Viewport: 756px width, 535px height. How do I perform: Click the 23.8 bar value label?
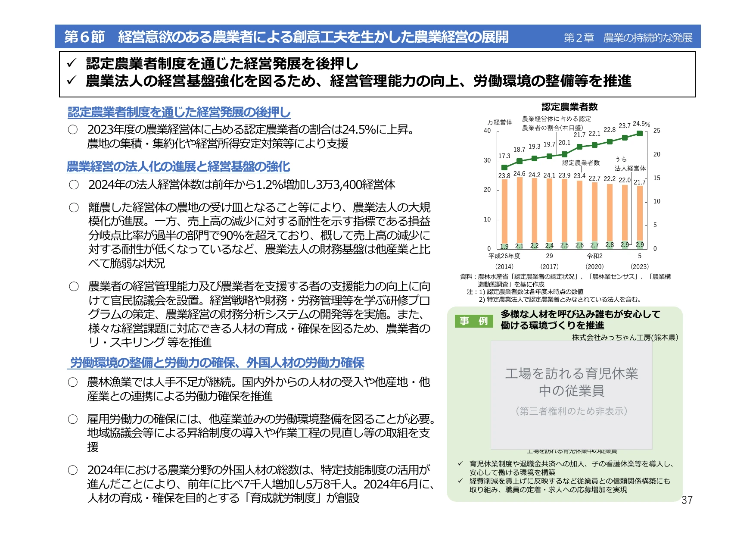[504, 175]
